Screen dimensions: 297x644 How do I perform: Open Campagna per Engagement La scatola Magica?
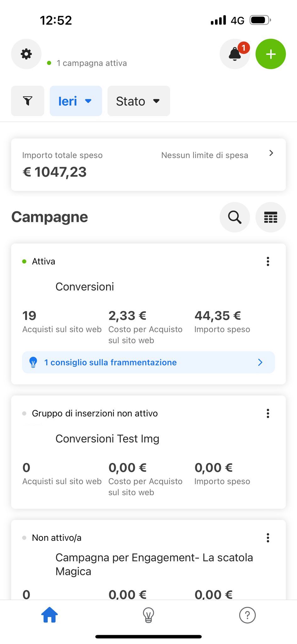154,564
